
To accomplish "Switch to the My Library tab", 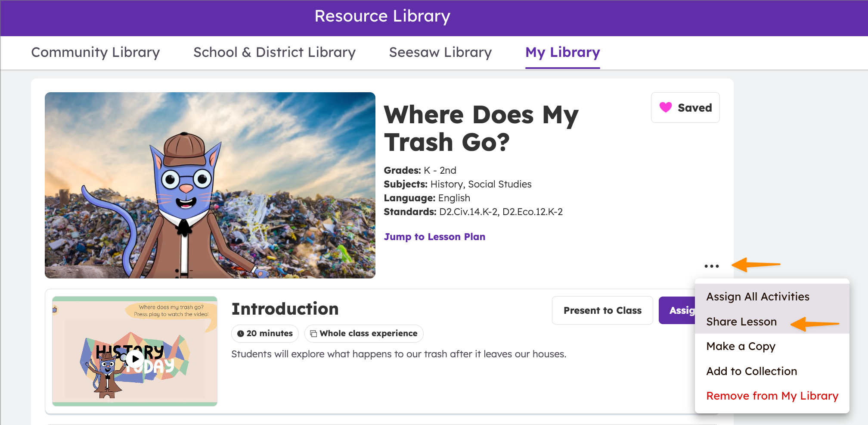I will coord(562,52).
